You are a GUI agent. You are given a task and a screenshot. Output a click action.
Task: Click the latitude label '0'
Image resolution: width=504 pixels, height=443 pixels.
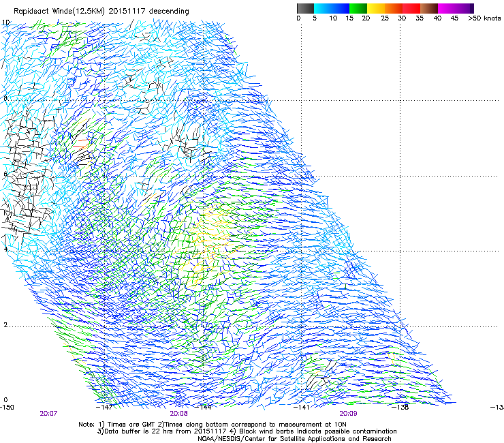point(5,400)
